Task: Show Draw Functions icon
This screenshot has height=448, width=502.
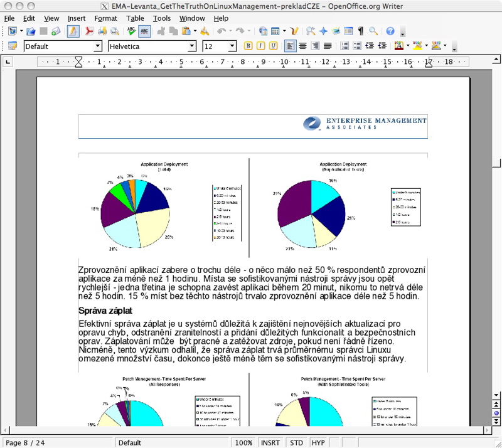Action: point(294,31)
